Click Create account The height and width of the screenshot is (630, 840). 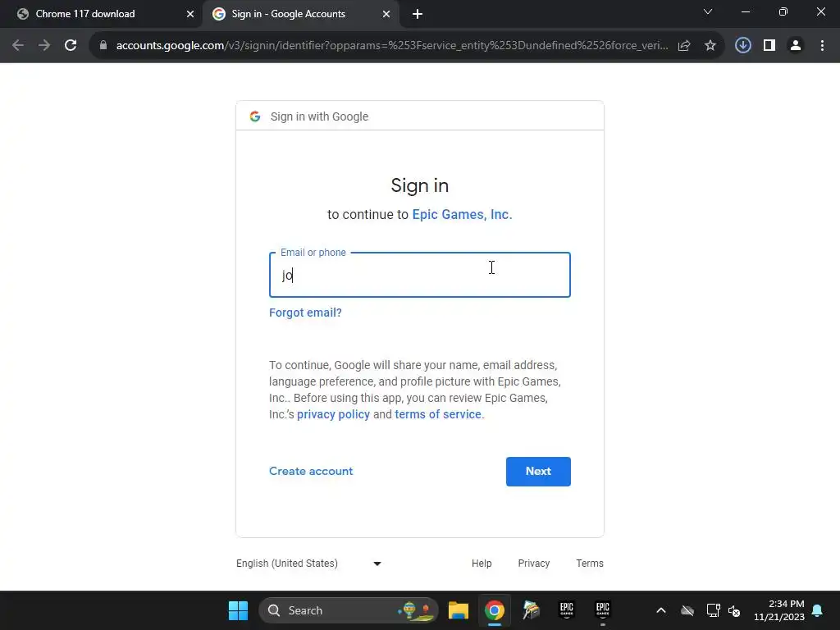pyautogui.click(x=311, y=471)
